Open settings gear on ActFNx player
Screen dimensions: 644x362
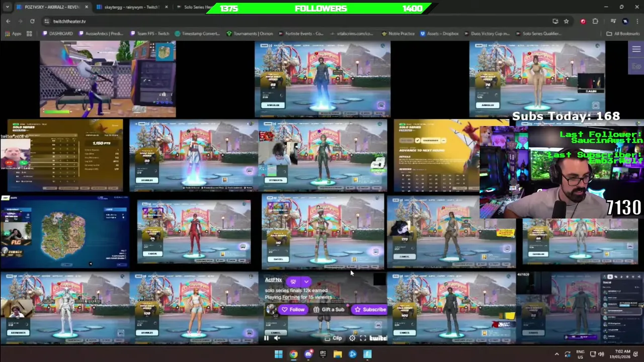click(352, 338)
